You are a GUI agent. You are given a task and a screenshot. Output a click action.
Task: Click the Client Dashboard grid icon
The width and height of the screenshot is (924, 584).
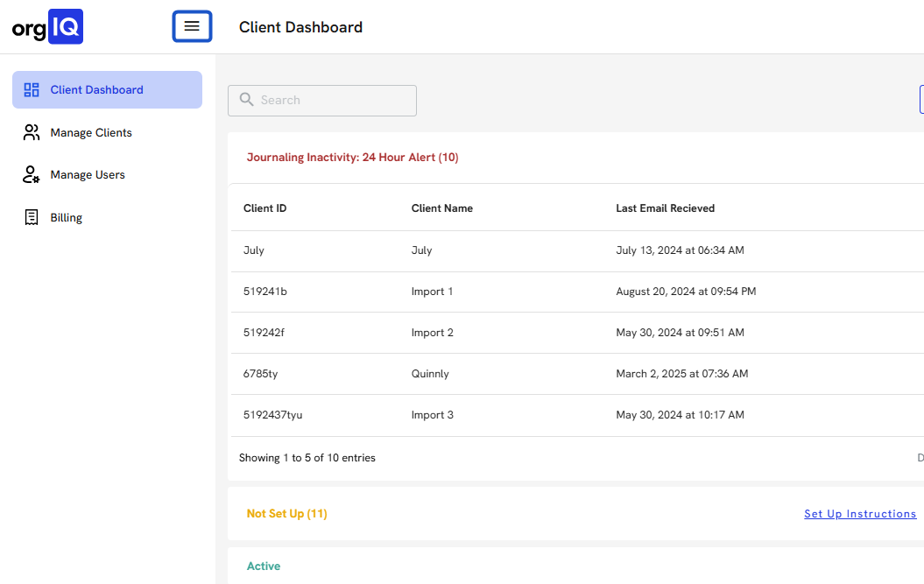coord(32,90)
